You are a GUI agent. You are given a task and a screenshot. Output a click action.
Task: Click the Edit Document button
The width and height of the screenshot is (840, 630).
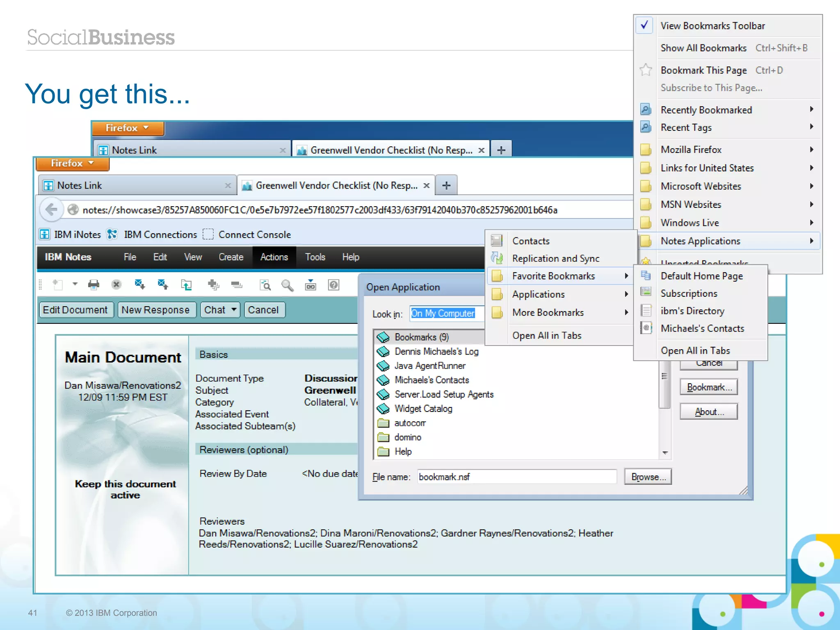pyautogui.click(x=75, y=309)
